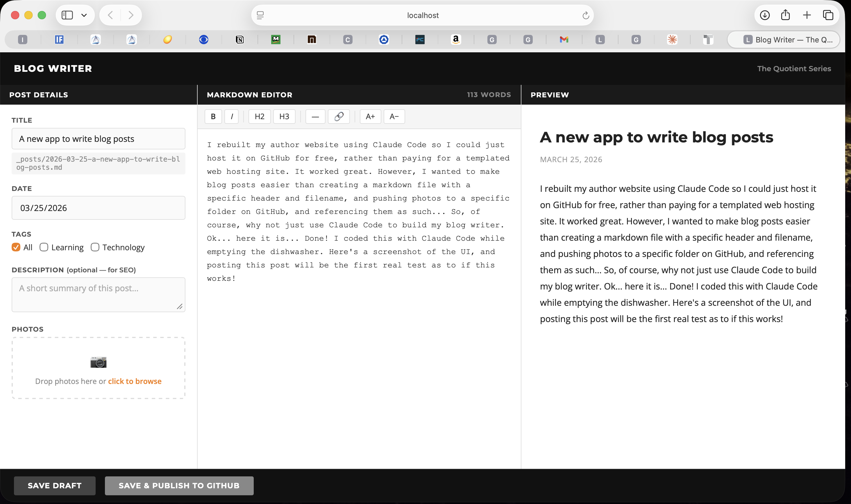Insert an H2 heading
Image resolution: width=851 pixels, height=504 pixels.
[260, 117]
